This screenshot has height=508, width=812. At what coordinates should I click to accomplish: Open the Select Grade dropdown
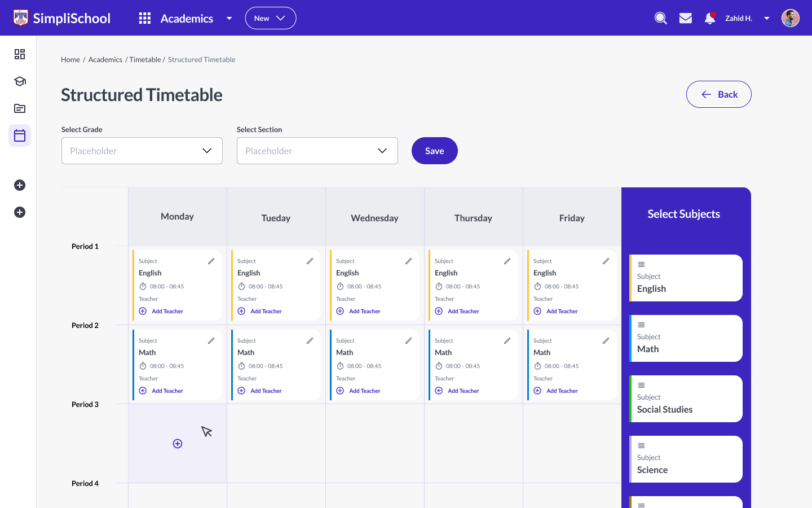coord(142,151)
